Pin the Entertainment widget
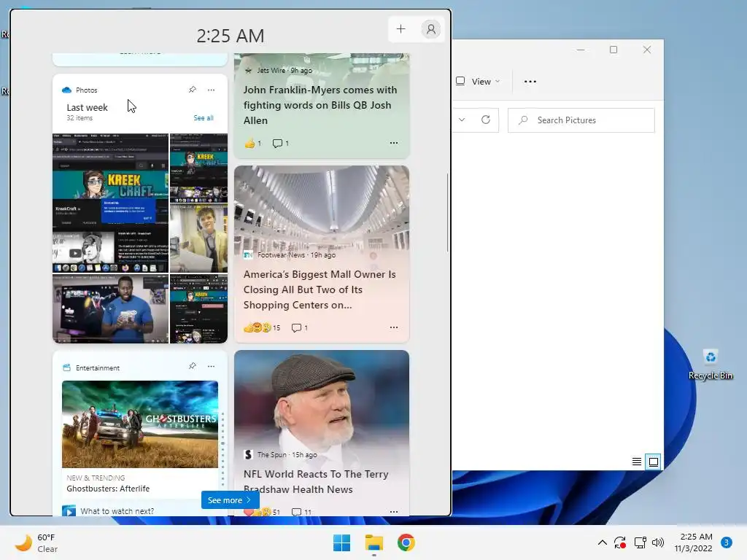 193,366
